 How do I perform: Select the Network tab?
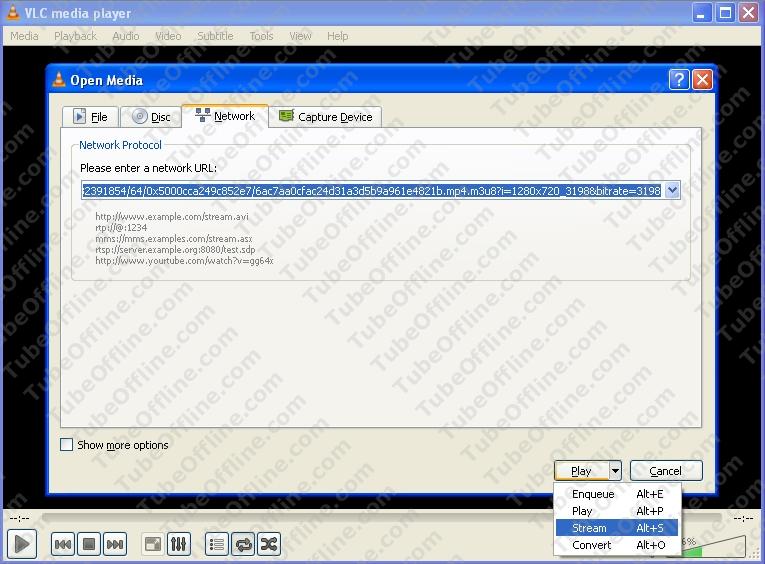click(225, 116)
